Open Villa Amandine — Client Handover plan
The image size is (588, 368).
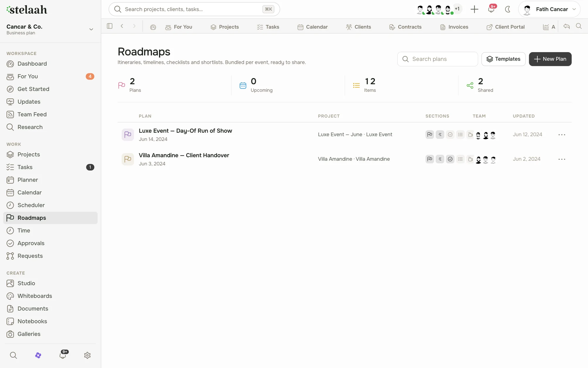pos(184,155)
